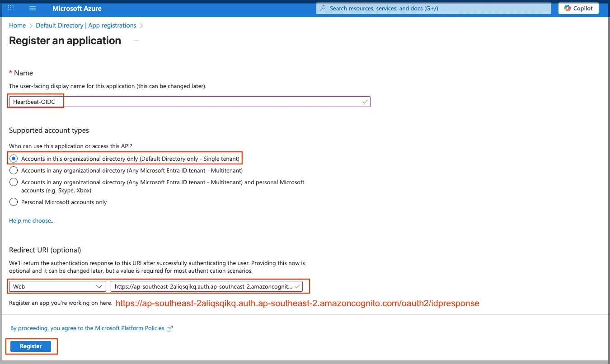This screenshot has width=610, height=364.
Task: Go to Home breadcrumb
Action: click(x=17, y=26)
